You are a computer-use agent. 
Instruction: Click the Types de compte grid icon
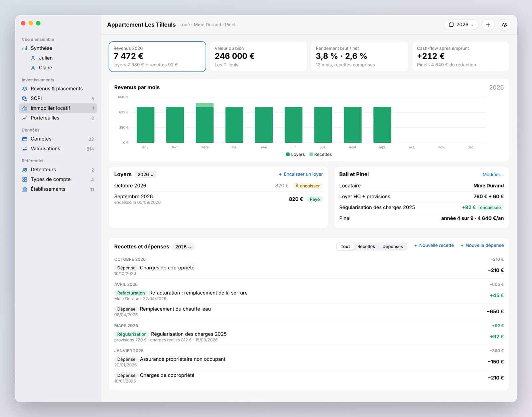pyautogui.click(x=25, y=180)
